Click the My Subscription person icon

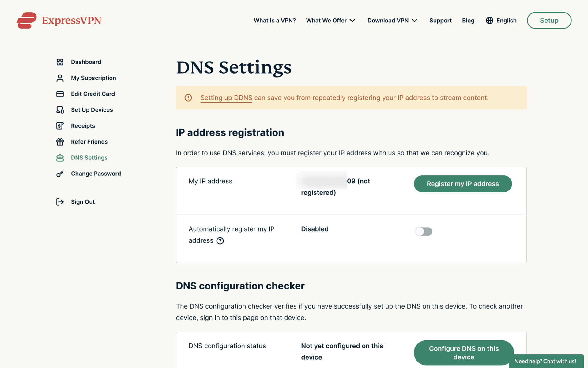click(x=60, y=78)
